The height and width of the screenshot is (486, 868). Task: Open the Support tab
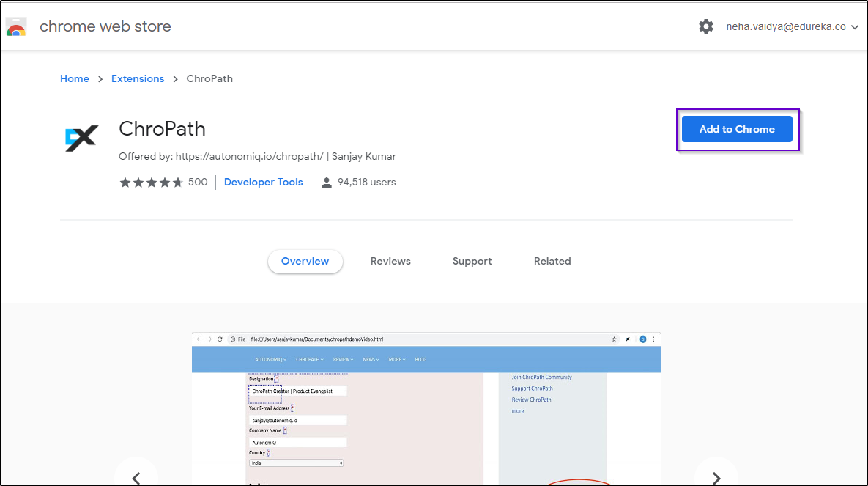coord(472,262)
